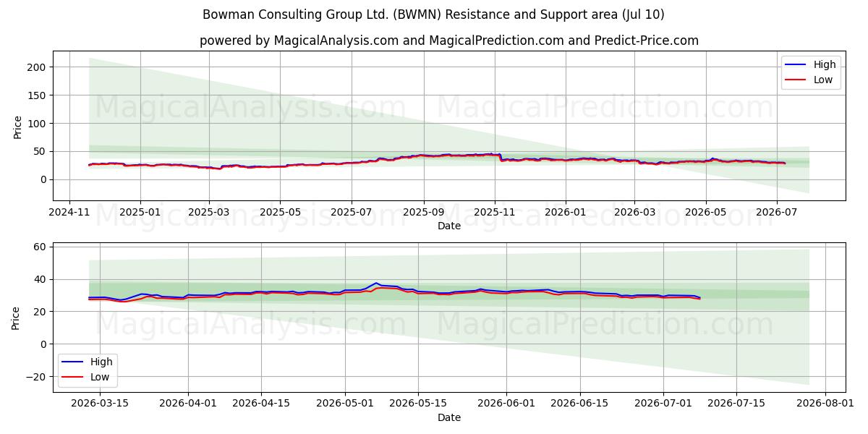This screenshot has width=868, height=434.
Task: Click the 2026-06-15 tick label
Action: click(x=580, y=404)
